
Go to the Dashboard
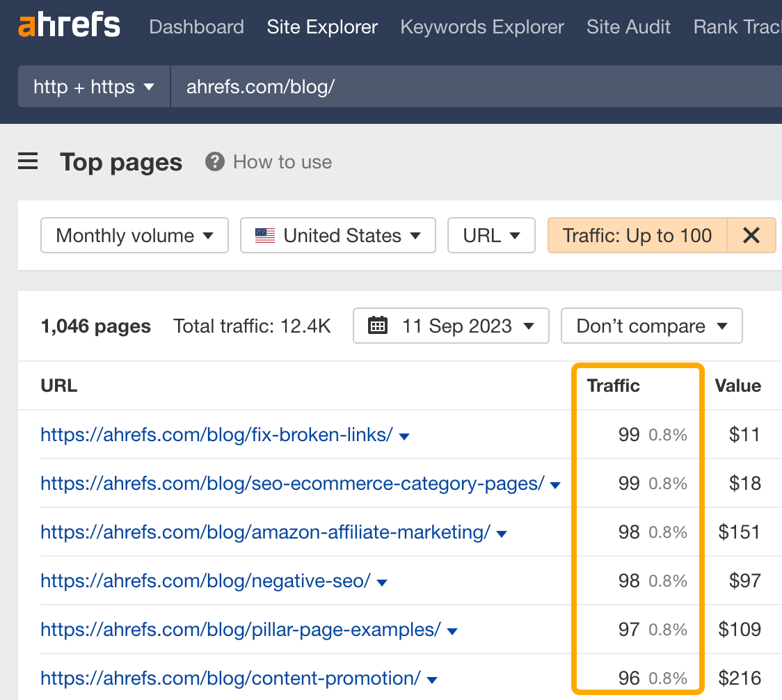[x=196, y=26]
